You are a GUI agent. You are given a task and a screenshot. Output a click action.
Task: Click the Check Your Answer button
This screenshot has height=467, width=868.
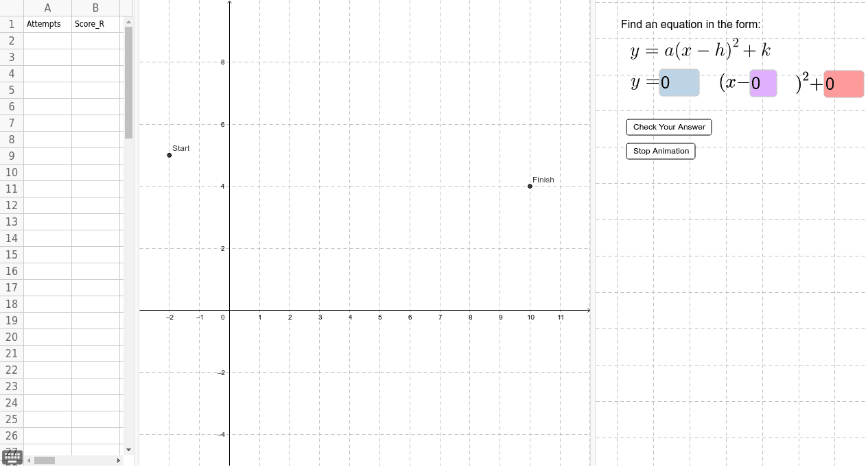point(669,127)
